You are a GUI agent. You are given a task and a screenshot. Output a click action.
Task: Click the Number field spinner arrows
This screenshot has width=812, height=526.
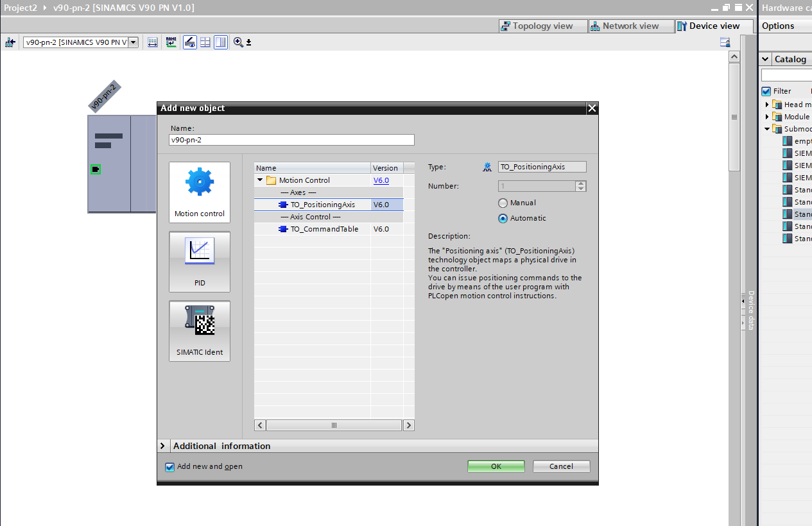pos(581,186)
